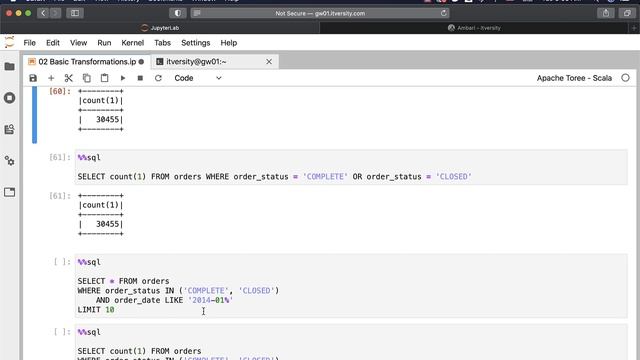Switch to the 02 Basic Transformations notebook tab

pyautogui.click(x=87, y=62)
